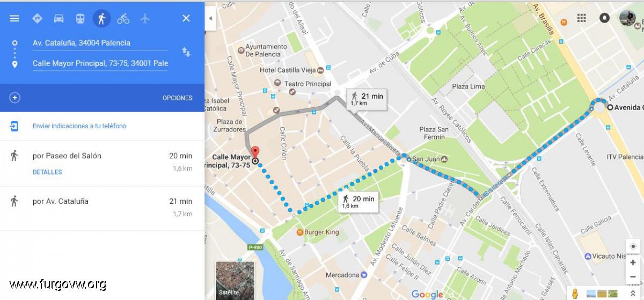Add a destination with the plus icon

click(x=15, y=98)
